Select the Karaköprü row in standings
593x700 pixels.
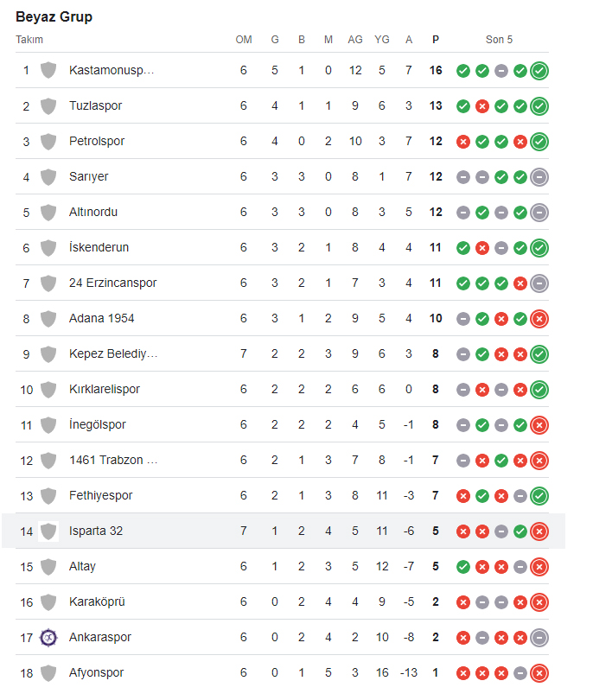point(282,601)
